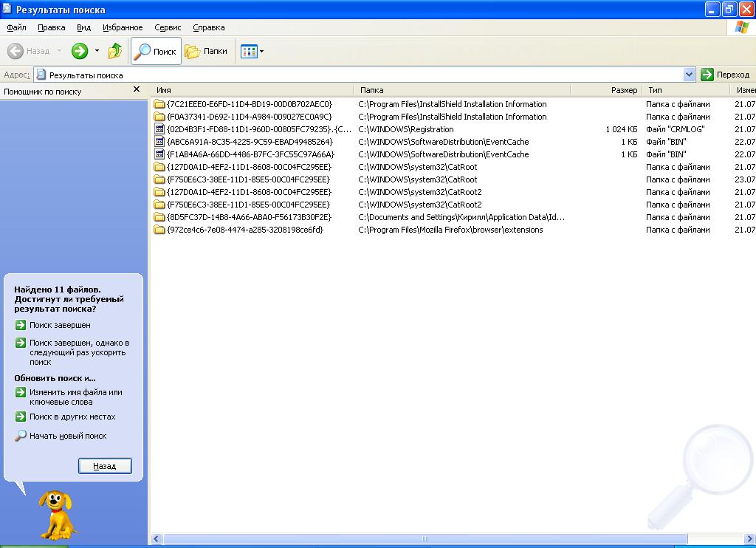
Task: Open the Сервис menu
Action: tap(168, 27)
